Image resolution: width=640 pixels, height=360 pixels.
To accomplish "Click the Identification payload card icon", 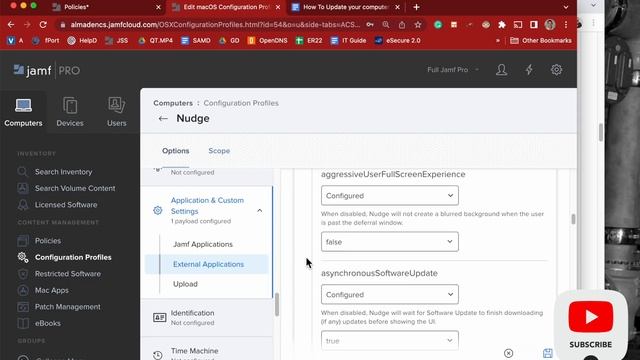I will (159, 317).
